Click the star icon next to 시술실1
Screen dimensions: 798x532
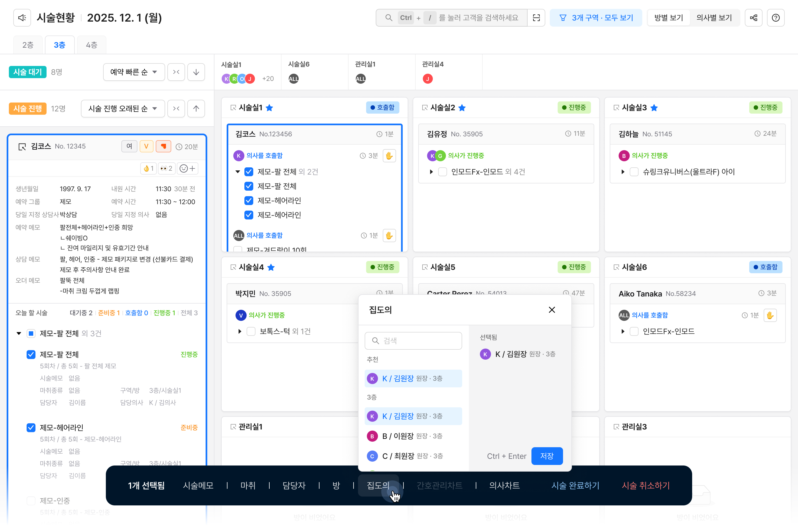269,108
